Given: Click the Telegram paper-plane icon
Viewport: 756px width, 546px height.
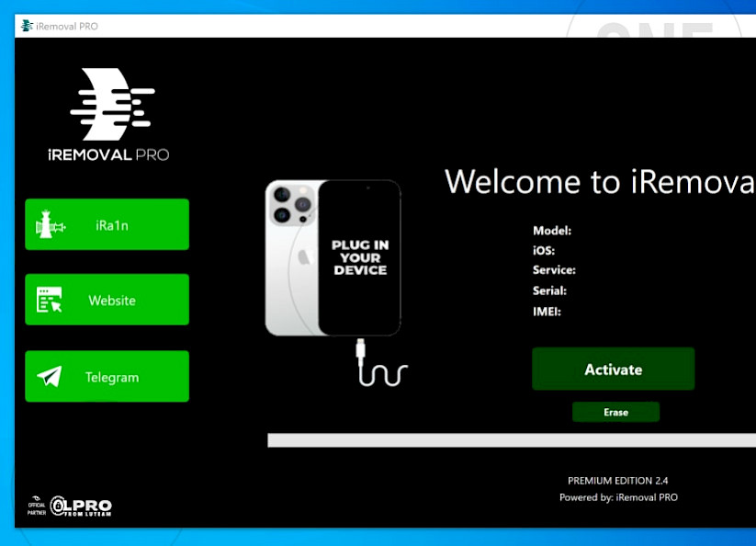Looking at the screenshot, I should click(50, 376).
